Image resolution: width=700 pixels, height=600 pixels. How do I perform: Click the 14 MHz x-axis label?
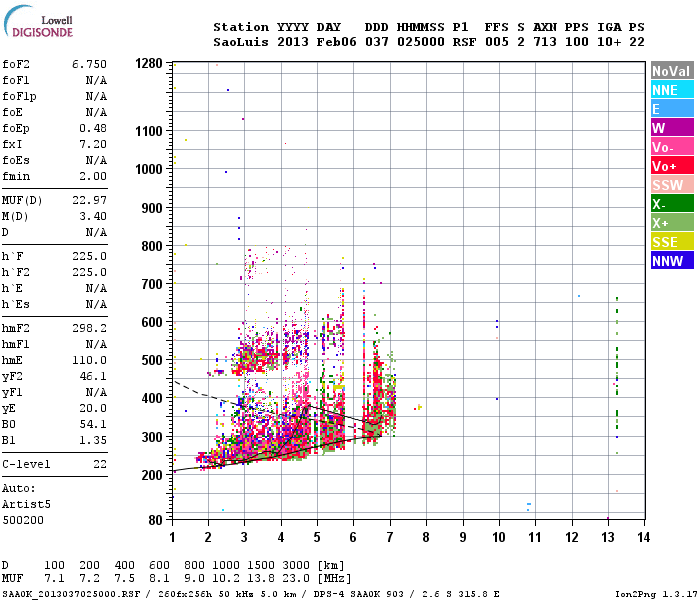point(644,537)
